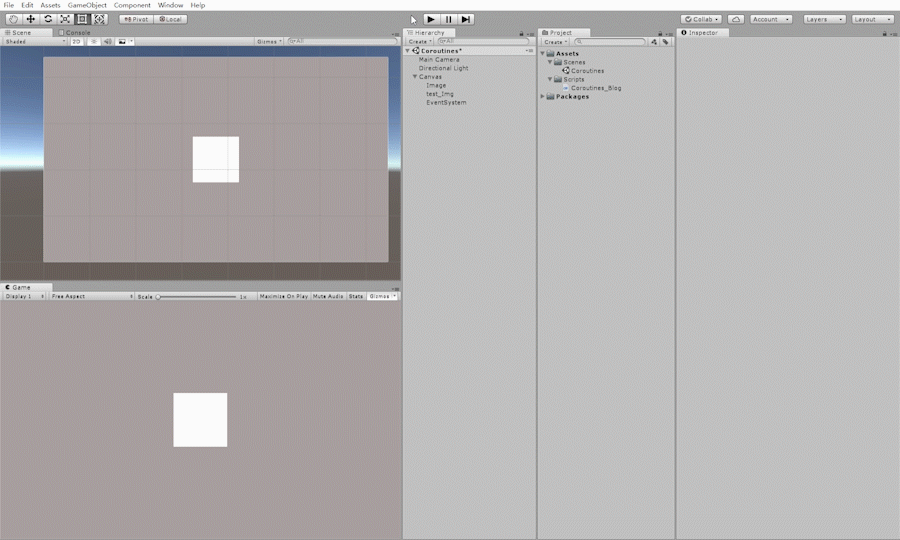Viewport: 900px width, 540px height.
Task: Select the Hand tool in toolbar
Action: [x=13, y=19]
